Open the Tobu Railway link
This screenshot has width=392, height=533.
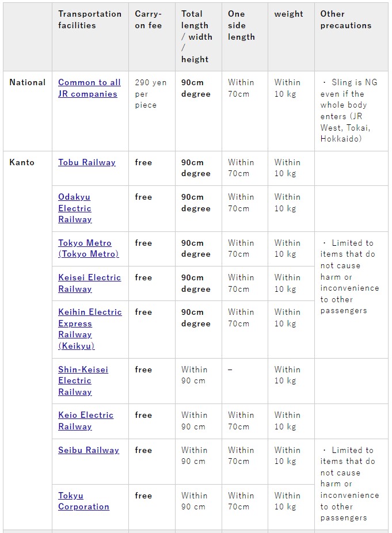coord(87,162)
